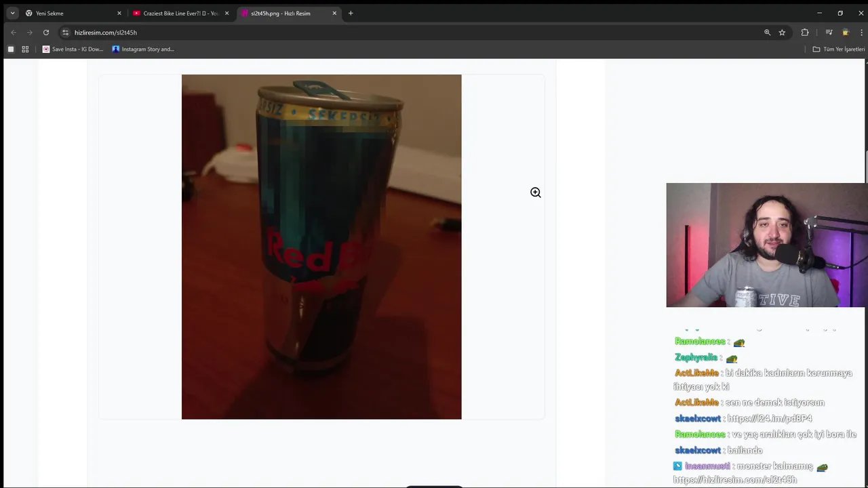Screen dimensions: 868x488
Task: Click the streamer webcam overlay
Action: 767,245
